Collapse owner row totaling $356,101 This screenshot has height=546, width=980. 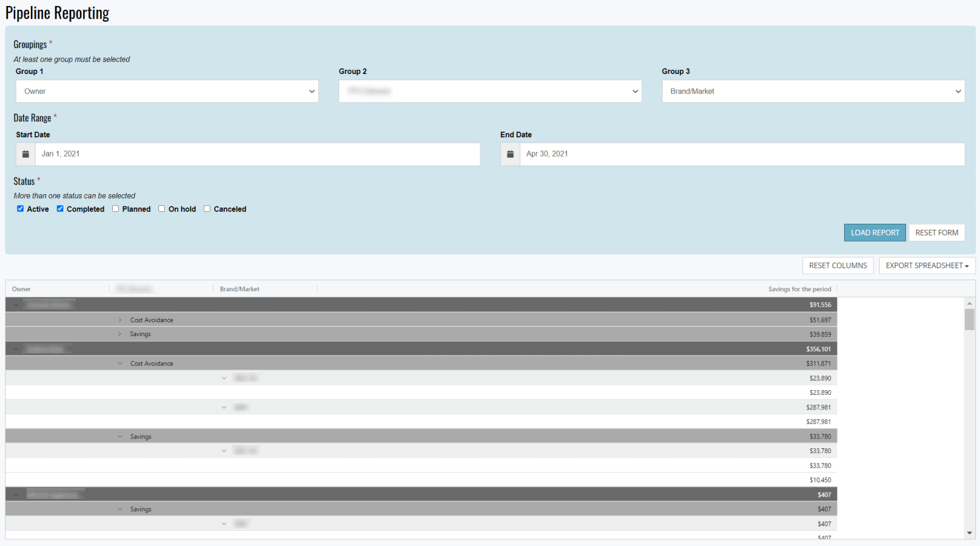(16, 349)
